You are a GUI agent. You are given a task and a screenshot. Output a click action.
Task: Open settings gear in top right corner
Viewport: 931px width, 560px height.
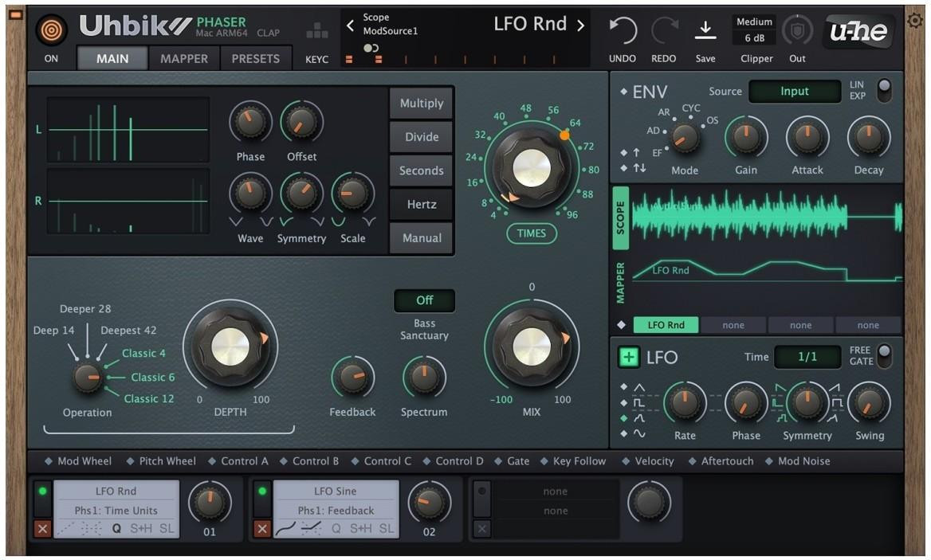pyautogui.click(x=915, y=21)
